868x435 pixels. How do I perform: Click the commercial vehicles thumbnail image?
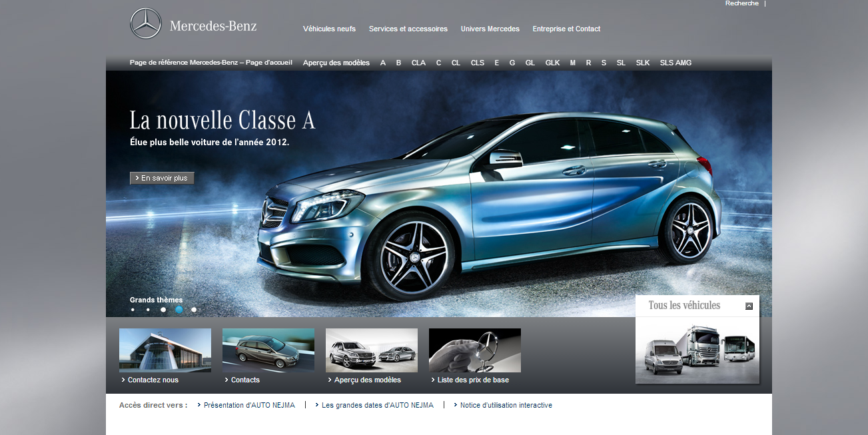(697, 350)
